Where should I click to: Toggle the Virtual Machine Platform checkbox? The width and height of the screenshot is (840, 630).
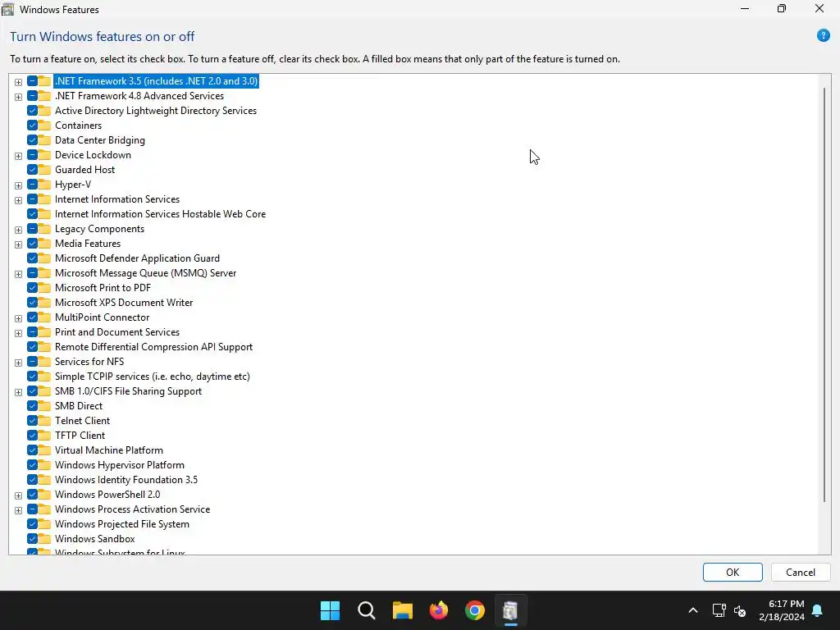pyautogui.click(x=32, y=450)
